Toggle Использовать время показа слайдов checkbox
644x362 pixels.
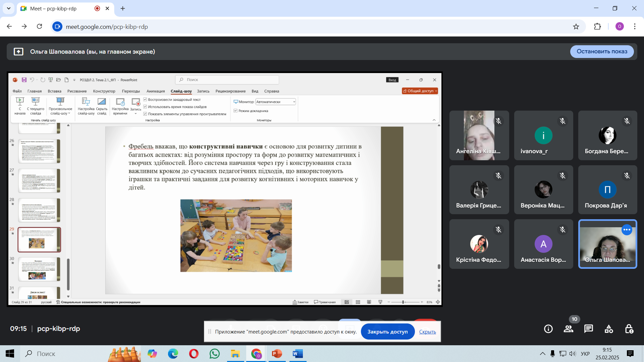(145, 107)
